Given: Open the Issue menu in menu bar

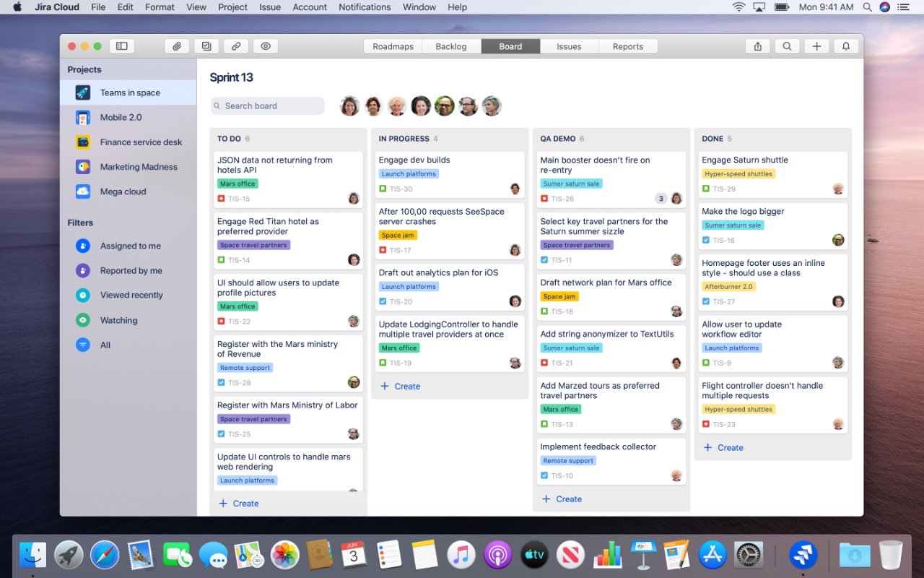Looking at the screenshot, I should 270,7.
